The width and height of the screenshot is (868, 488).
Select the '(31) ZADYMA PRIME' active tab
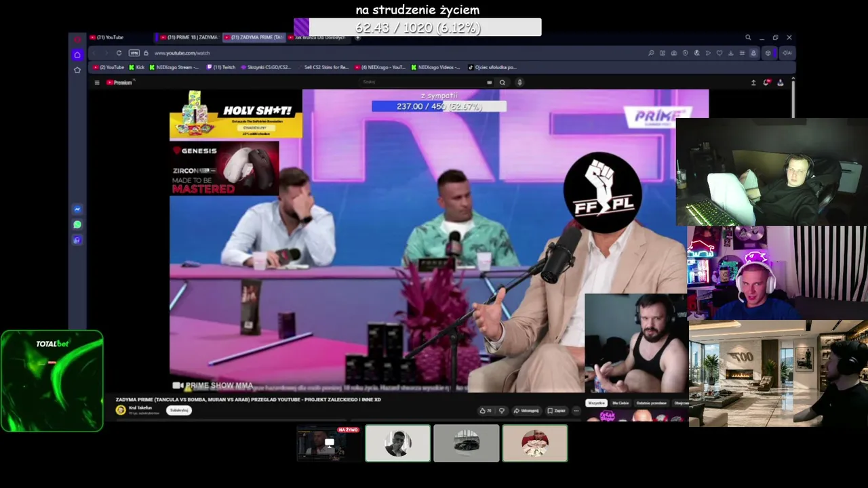[x=254, y=37]
